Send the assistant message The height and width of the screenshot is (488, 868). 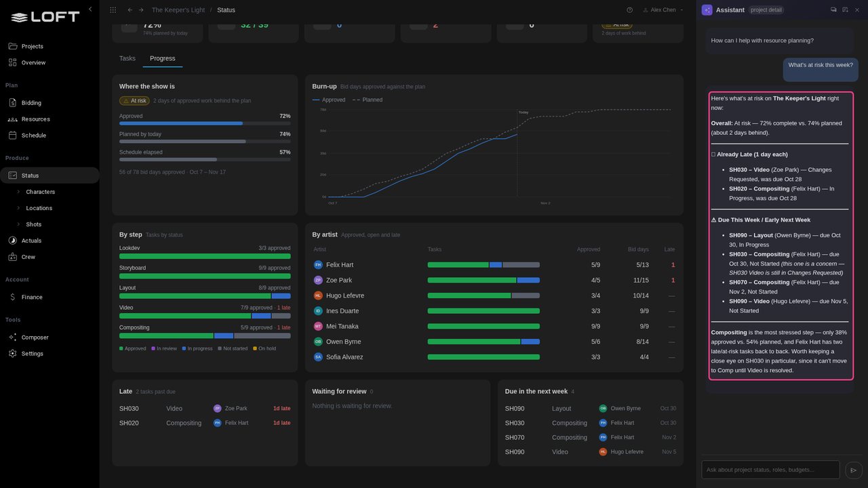854,470
